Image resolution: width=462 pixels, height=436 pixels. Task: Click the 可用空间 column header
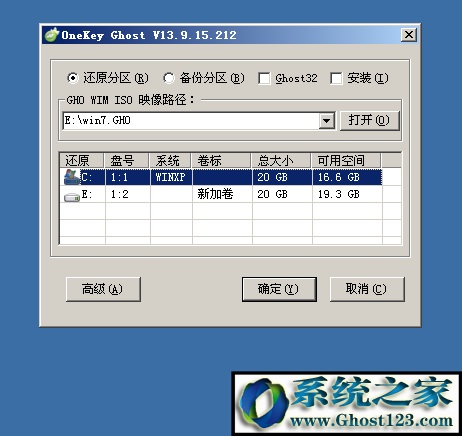click(x=346, y=160)
